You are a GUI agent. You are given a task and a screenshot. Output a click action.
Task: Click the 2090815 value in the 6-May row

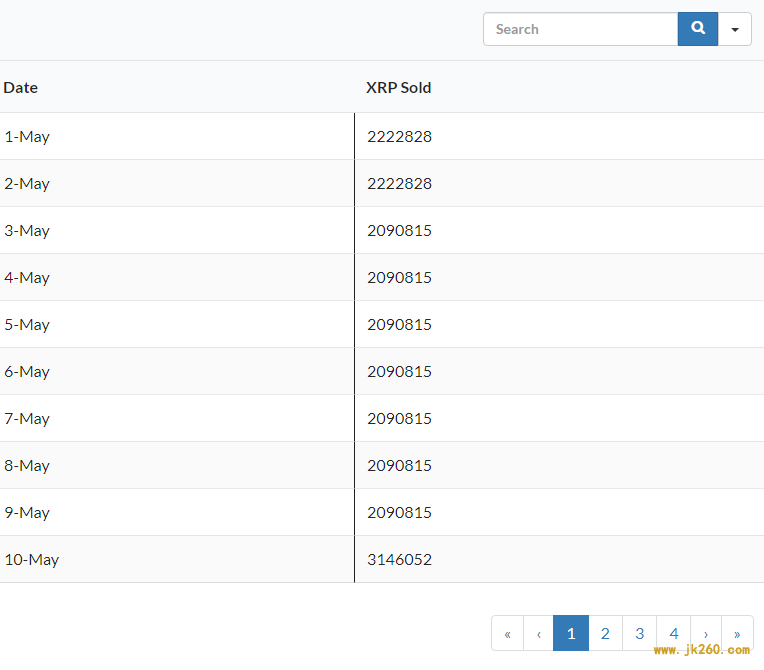pos(400,372)
